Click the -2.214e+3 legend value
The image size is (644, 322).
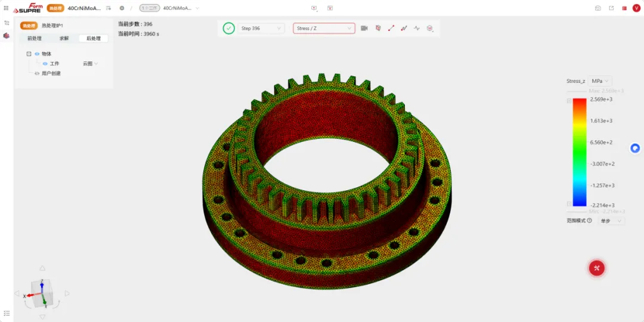[602, 205]
